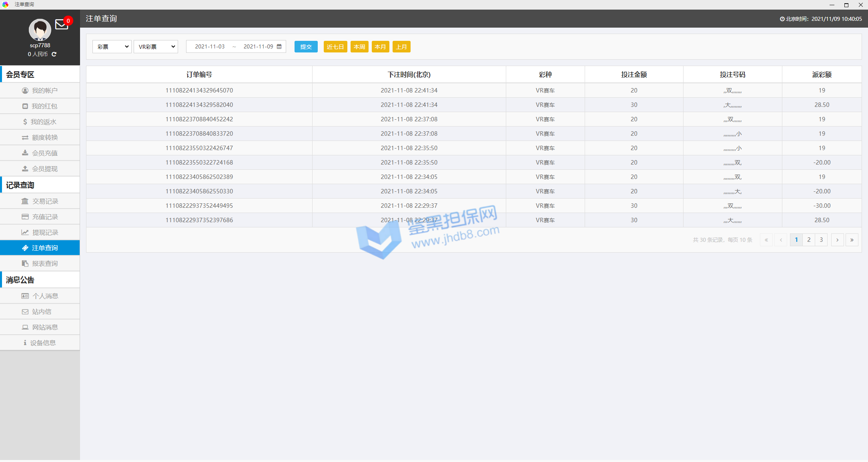Click next page arrow in pagination
This screenshot has height=462, width=868.
pyautogui.click(x=837, y=240)
